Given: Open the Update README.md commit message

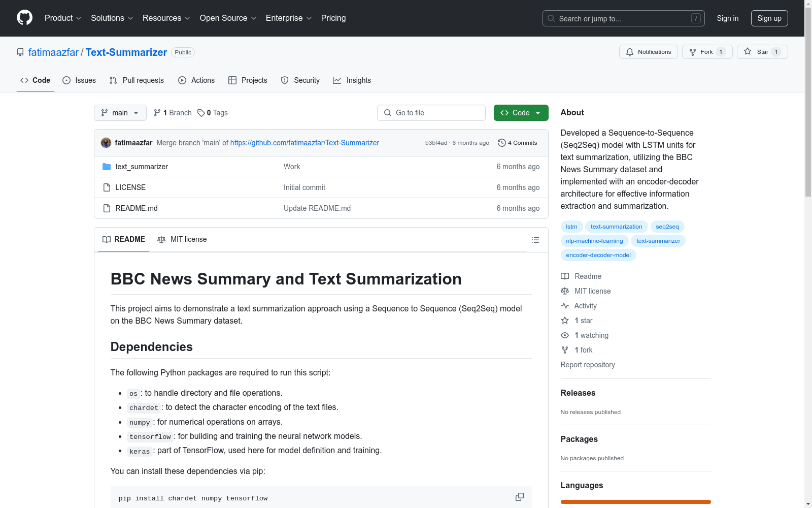Looking at the screenshot, I should click(x=317, y=208).
